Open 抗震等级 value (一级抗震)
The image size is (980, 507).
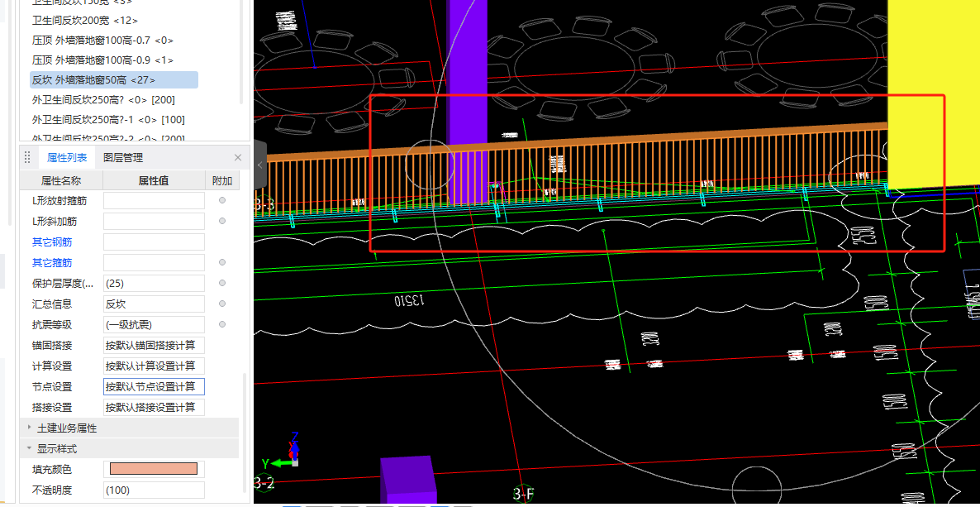(x=154, y=324)
